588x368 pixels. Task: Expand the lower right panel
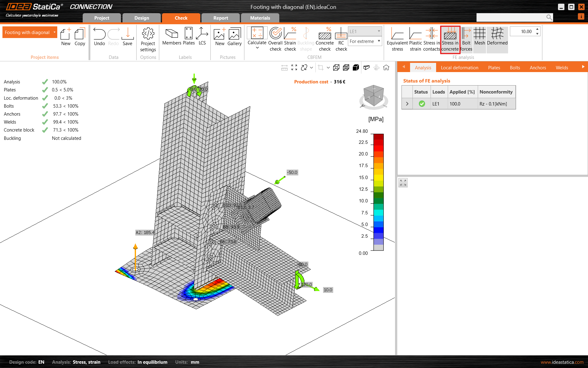(403, 183)
